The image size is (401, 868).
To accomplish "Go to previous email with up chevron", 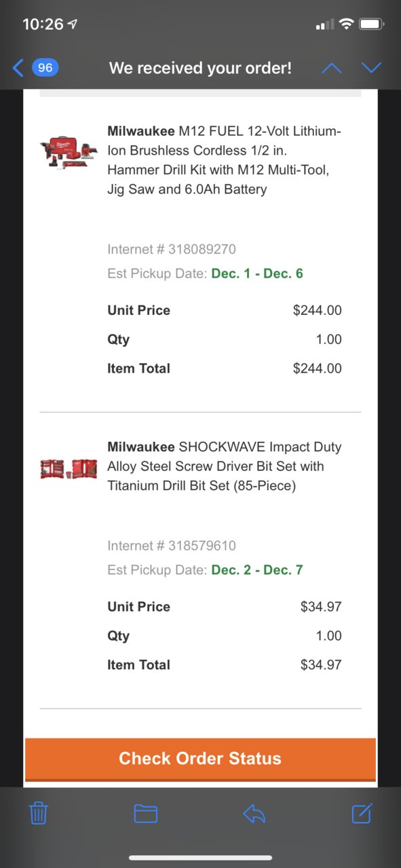I will point(331,68).
